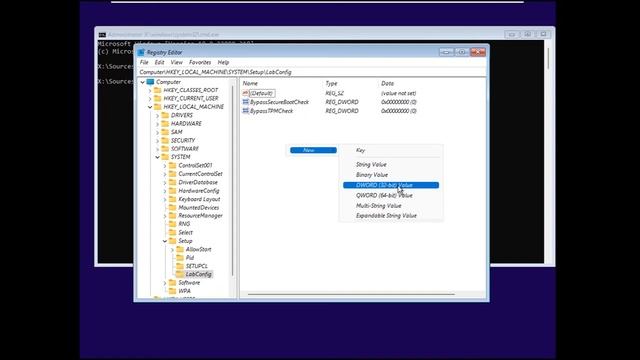Screen dimensions: 640x360
Task: Collapse the Setup key arrow
Action: tap(165, 241)
